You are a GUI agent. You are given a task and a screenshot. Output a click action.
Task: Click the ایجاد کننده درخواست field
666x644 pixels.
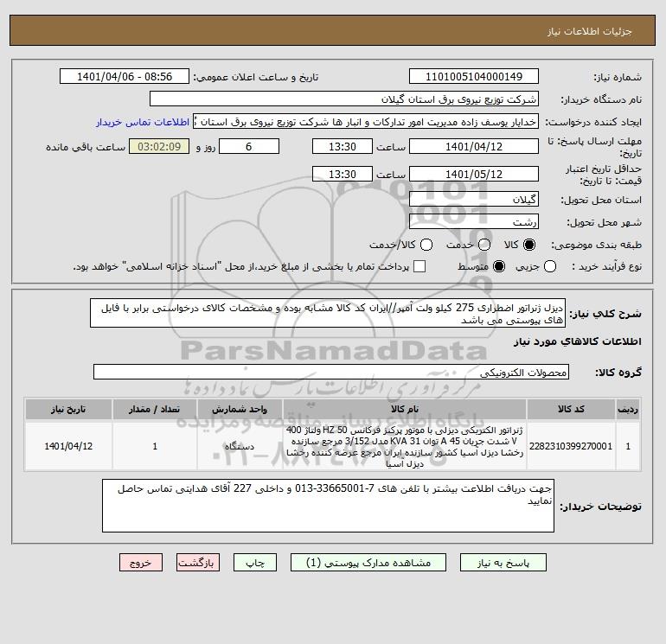[366, 122]
